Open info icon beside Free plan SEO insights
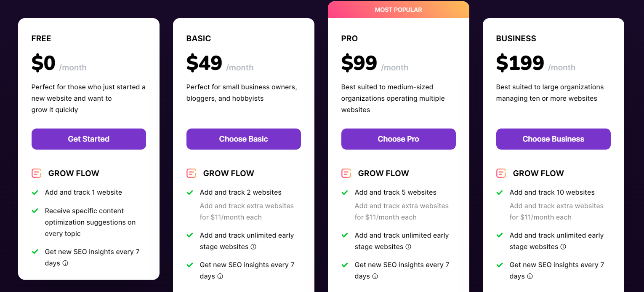This screenshot has width=644, height=292. coord(65,263)
